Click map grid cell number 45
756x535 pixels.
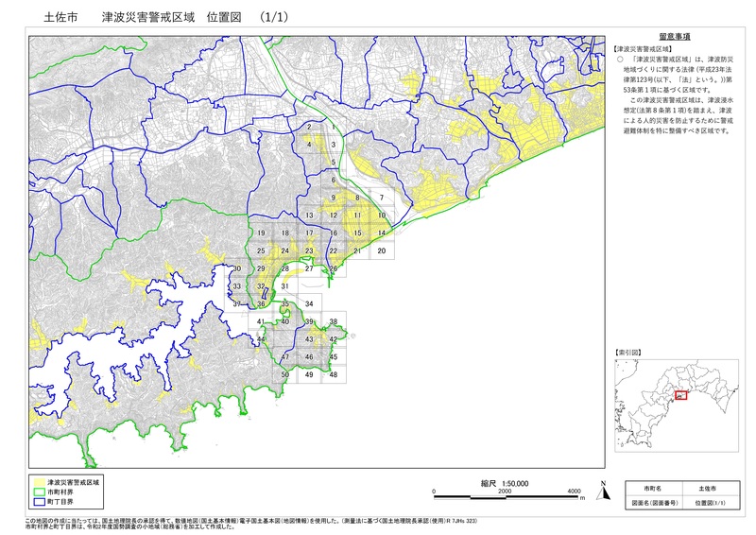pyautogui.click(x=333, y=357)
